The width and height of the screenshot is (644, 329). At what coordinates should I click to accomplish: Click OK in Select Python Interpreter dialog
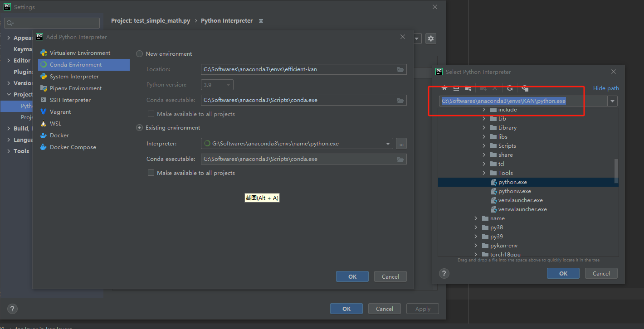pyautogui.click(x=563, y=273)
